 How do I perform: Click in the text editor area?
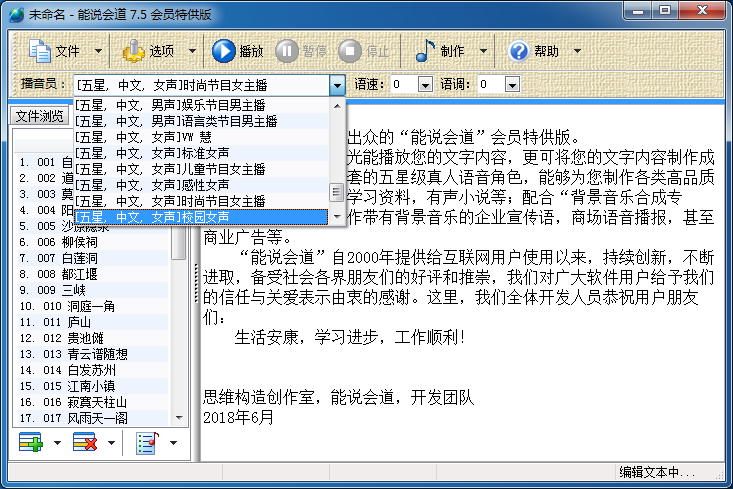point(463,283)
